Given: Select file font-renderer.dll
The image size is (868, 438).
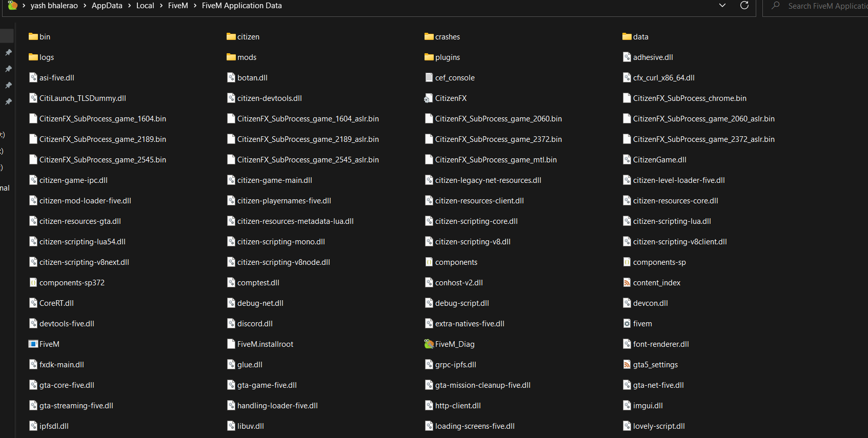Looking at the screenshot, I should click(x=656, y=344).
